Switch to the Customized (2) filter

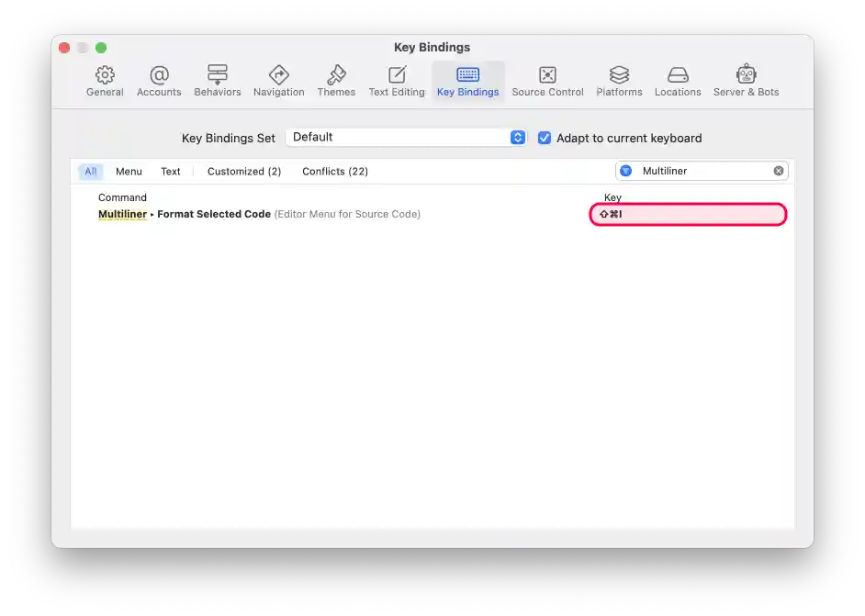[x=243, y=171]
